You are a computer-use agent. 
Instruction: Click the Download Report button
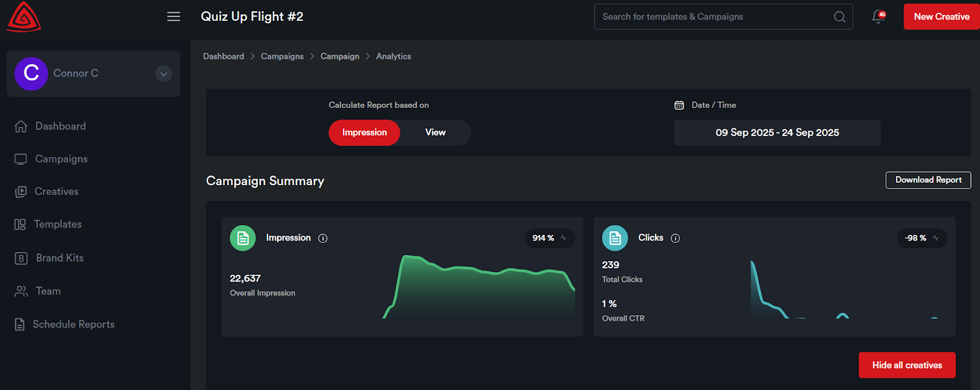[x=928, y=180]
